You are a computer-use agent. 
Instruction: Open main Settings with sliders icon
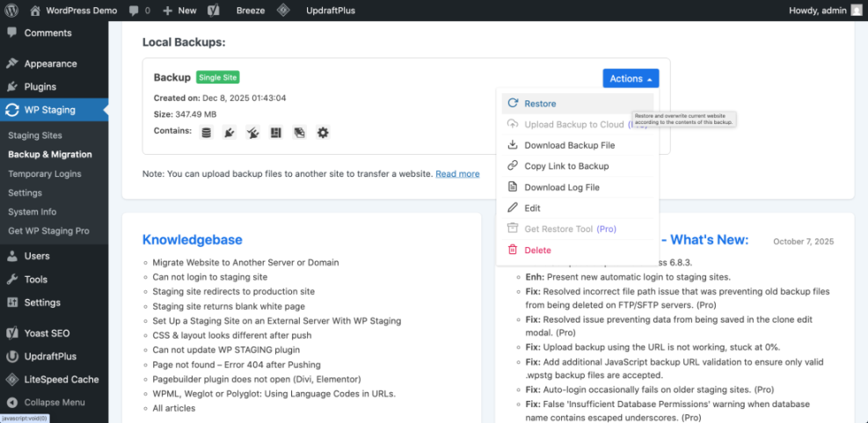click(x=55, y=303)
